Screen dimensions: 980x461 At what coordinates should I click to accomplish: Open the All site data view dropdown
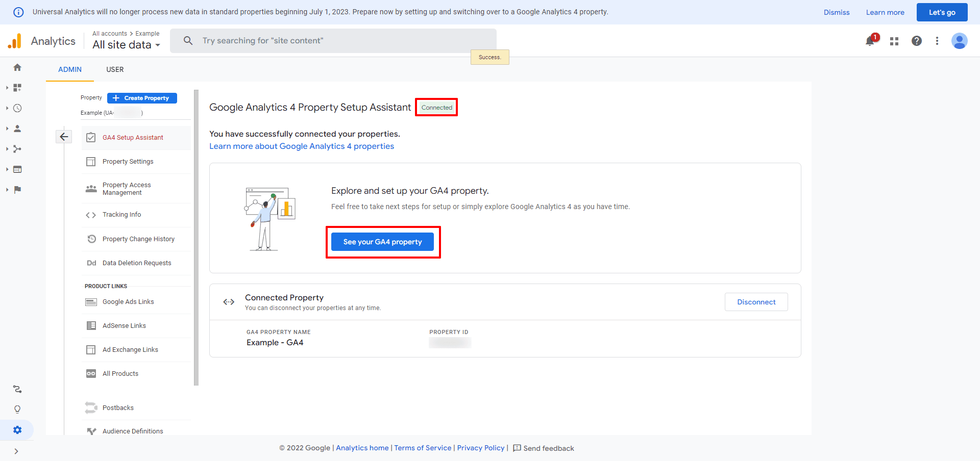127,45
